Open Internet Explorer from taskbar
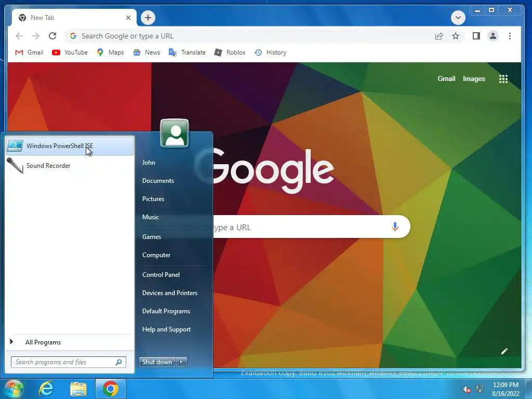 [x=46, y=389]
